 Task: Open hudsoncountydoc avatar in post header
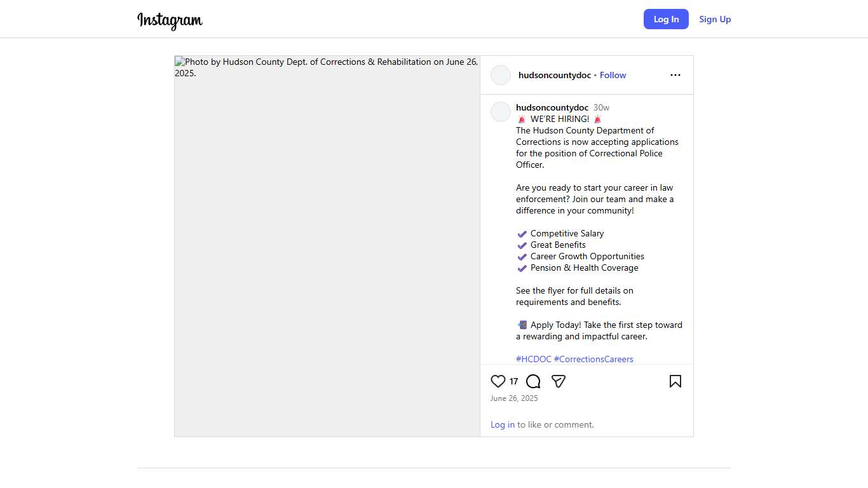(x=501, y=75)
